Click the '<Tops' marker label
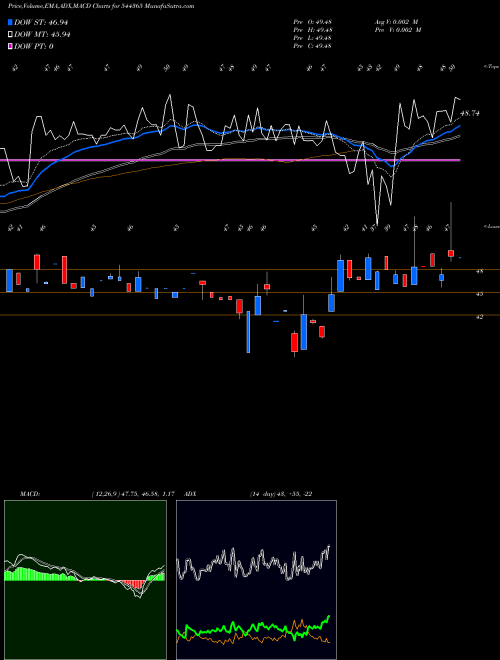The image size is (500, 660). pyautogui.click(x=492, y=67)
